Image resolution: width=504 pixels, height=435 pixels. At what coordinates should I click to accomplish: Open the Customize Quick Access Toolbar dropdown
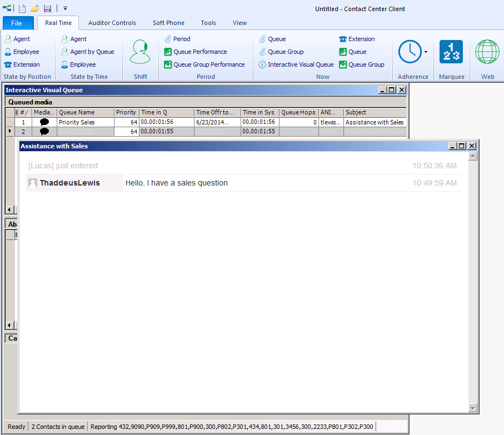tap(65, 8)
